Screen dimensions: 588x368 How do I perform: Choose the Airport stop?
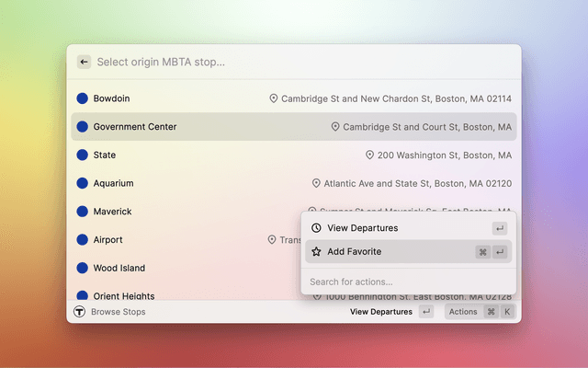point(108,240)
